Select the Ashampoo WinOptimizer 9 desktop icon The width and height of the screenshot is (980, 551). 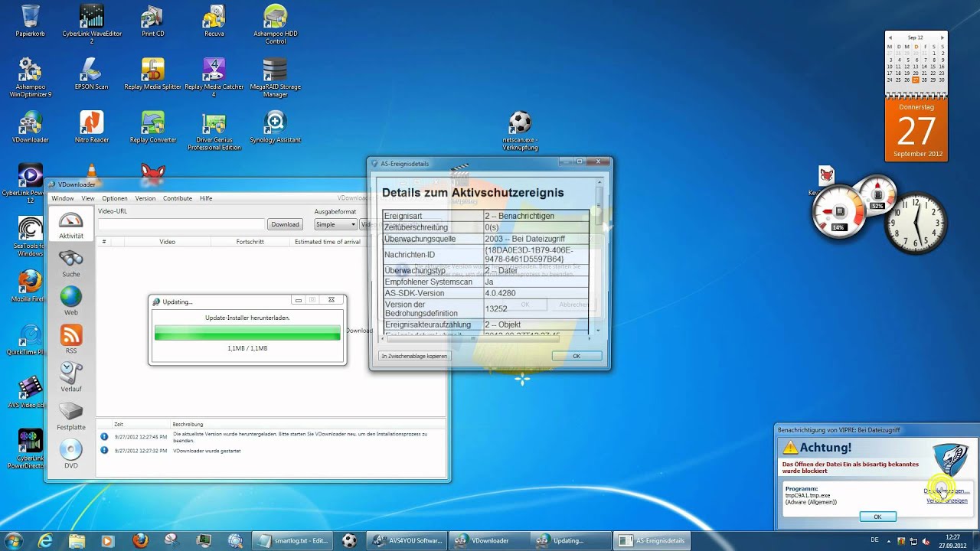pos(31,77)
